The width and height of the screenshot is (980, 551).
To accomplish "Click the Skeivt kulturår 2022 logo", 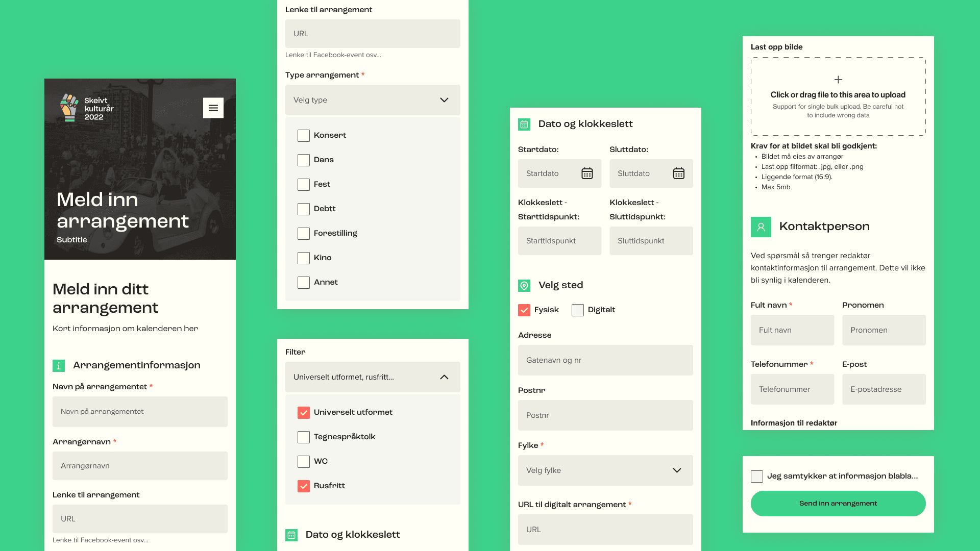I will (x=87, y=108).
